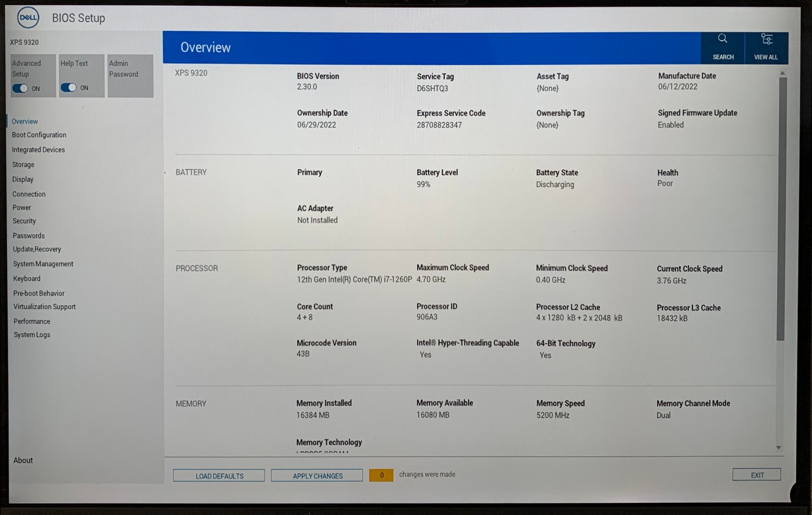Viewport: 812px width, 515px height.
Task: Open the Power section
Action: tap(22, 207)
